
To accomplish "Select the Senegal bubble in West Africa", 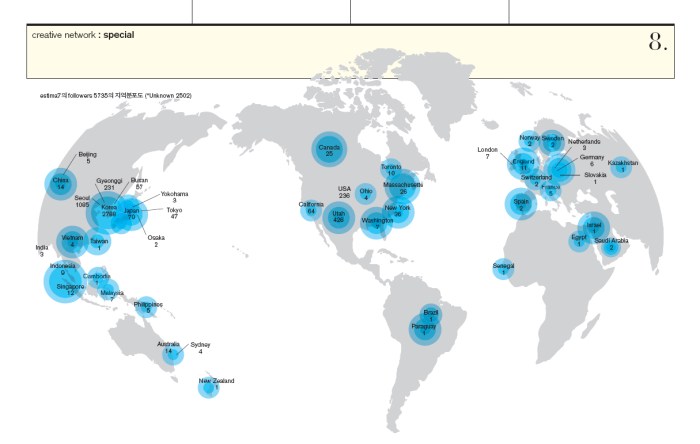I will tap(503, 269).
